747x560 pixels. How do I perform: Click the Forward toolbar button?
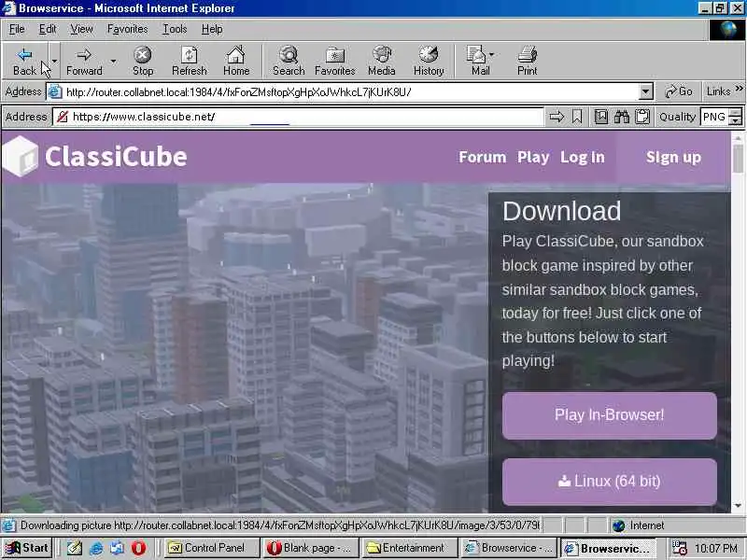[84, 61]
